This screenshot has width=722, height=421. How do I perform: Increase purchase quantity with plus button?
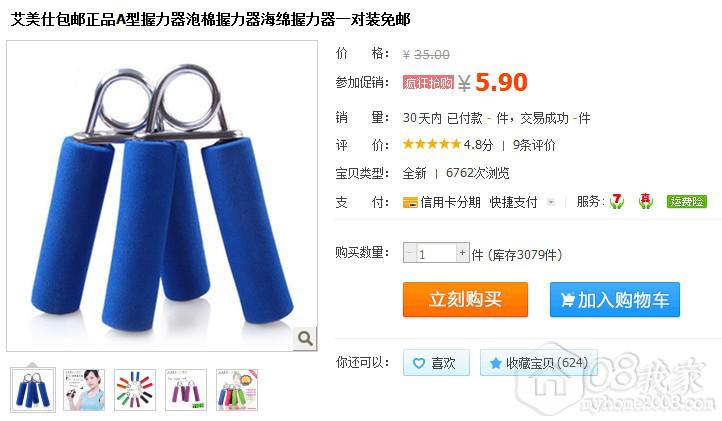462,253
